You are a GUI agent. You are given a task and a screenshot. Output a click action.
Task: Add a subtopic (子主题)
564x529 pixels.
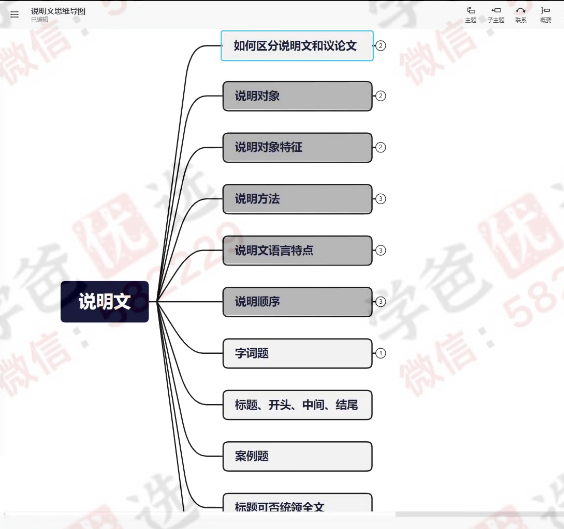coord(496,15)
